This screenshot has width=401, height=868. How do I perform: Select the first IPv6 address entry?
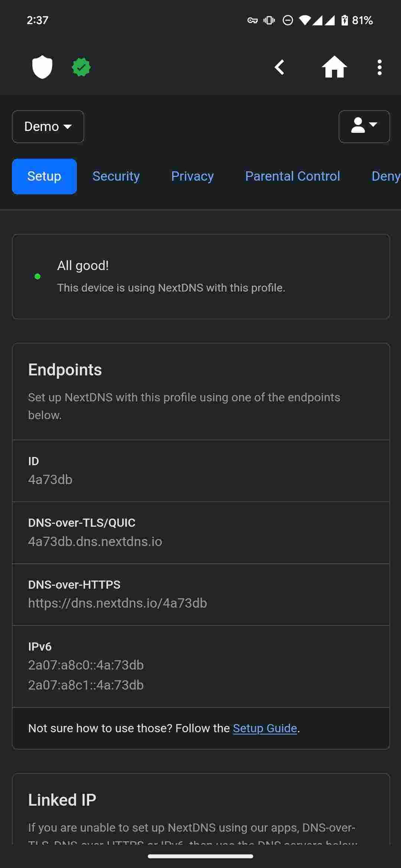click(86, 665)
